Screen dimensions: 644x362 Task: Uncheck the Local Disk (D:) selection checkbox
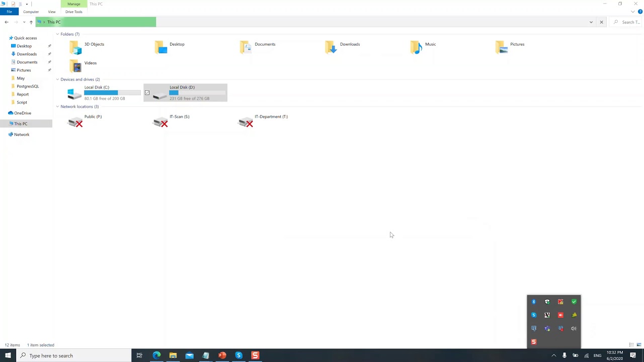(x=147, y=93)
